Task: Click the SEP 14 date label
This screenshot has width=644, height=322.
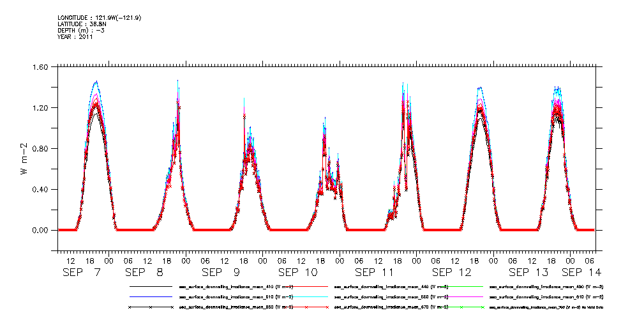Action: [581, 272]
